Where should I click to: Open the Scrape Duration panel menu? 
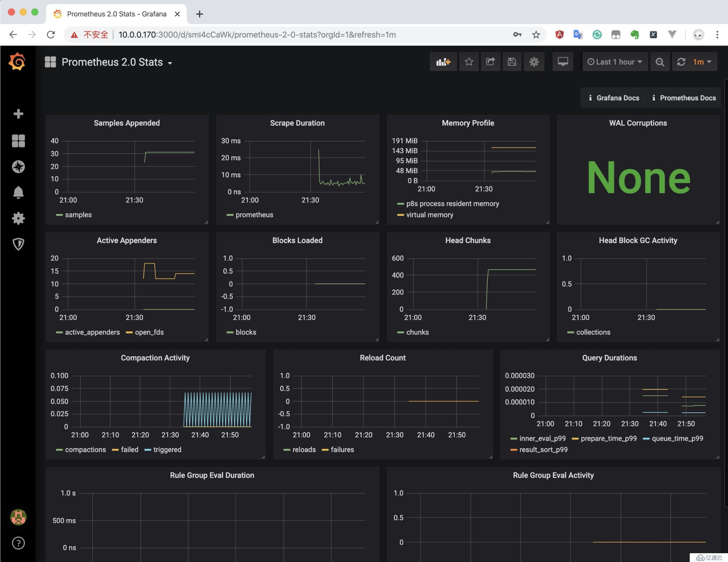coord(297,123)
